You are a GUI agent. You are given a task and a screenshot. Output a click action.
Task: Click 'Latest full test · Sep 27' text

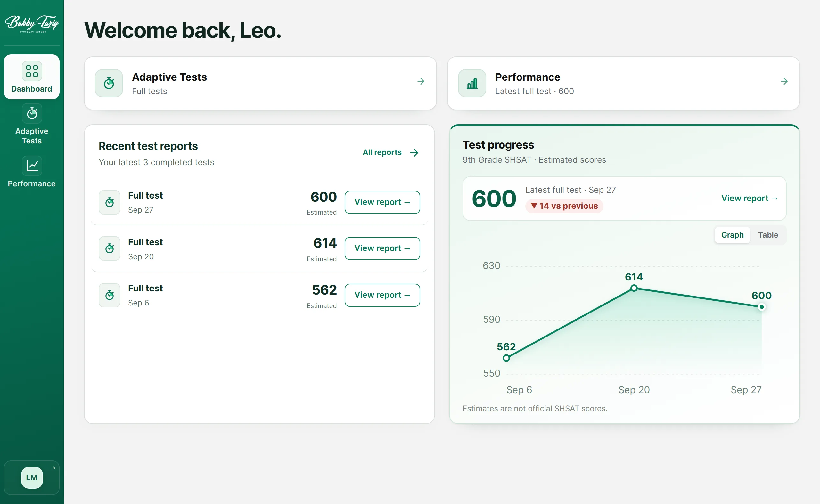click(570, 190)
